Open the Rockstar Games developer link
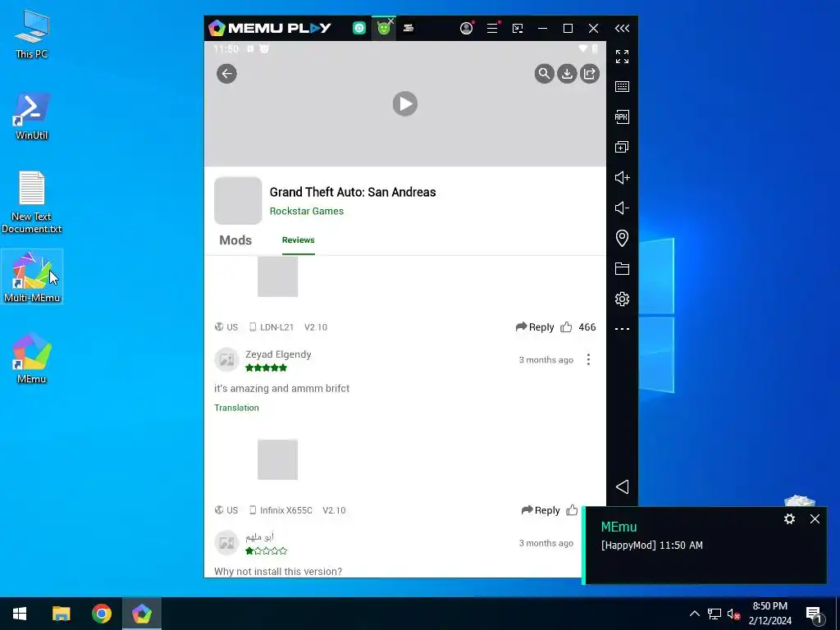Viewport: 840px width, 630px height. [x=307, y=211]
